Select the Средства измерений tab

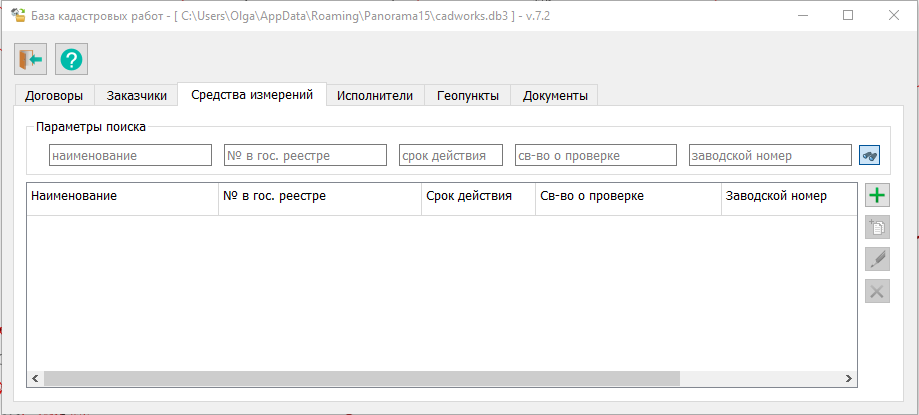pos(251,94)
